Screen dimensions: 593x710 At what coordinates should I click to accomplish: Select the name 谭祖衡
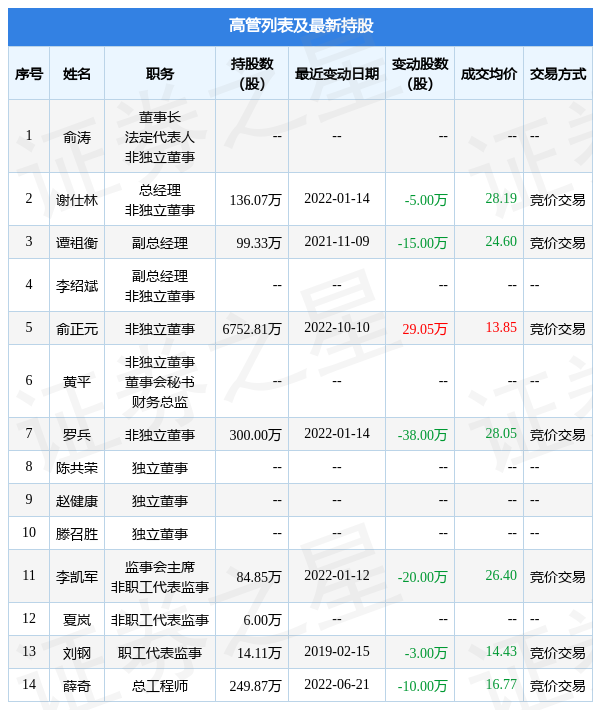coord(77,243)
